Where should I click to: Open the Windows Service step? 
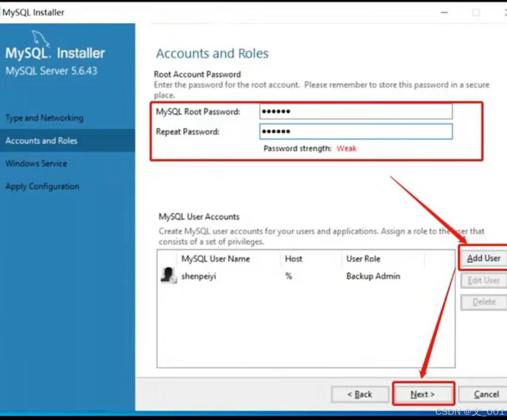[36, 163]
